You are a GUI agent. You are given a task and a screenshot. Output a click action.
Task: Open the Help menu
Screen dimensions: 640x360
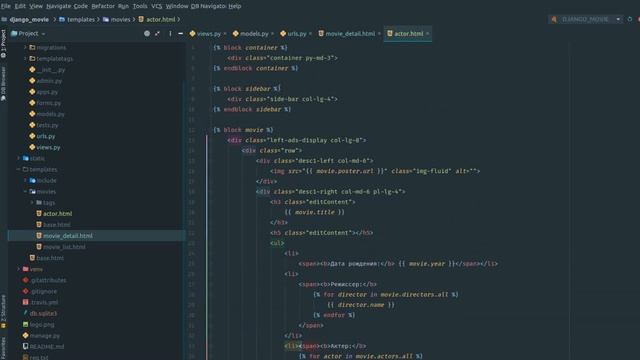coord(234,6)
